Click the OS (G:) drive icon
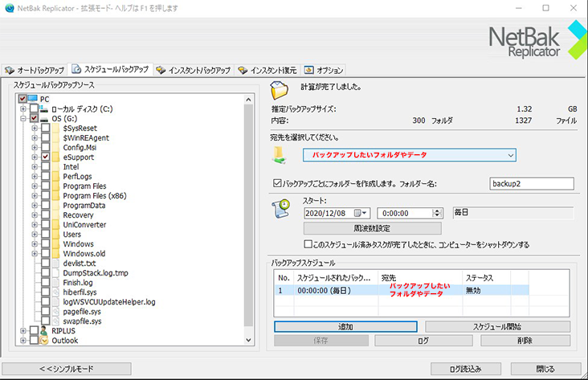The image size is (588, 380). (x=44, y=119)
